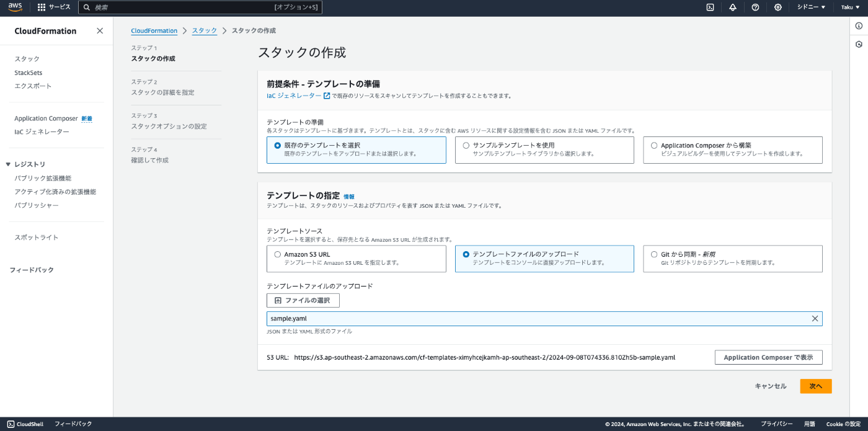Open the Taku account dropdown

pos(850,7)
